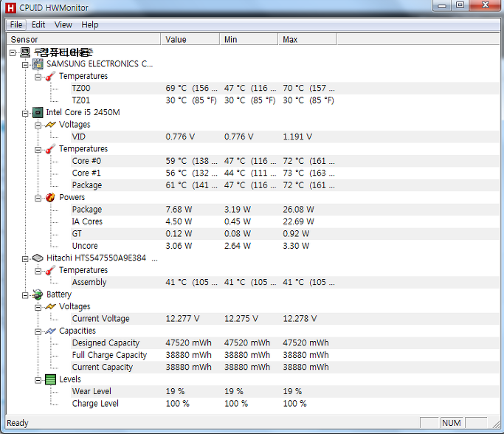This screenshot has width=504, height=434.
Task: Select the VID voltage row
Action: (x=285, y=137)
